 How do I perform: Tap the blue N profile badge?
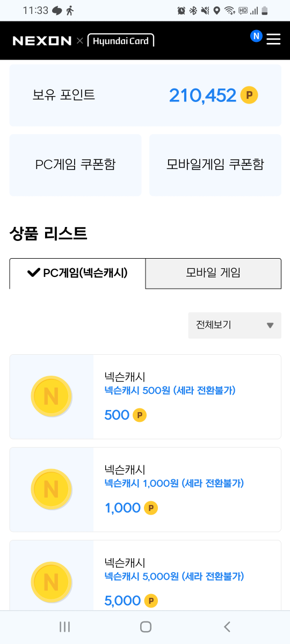(256, 36)
